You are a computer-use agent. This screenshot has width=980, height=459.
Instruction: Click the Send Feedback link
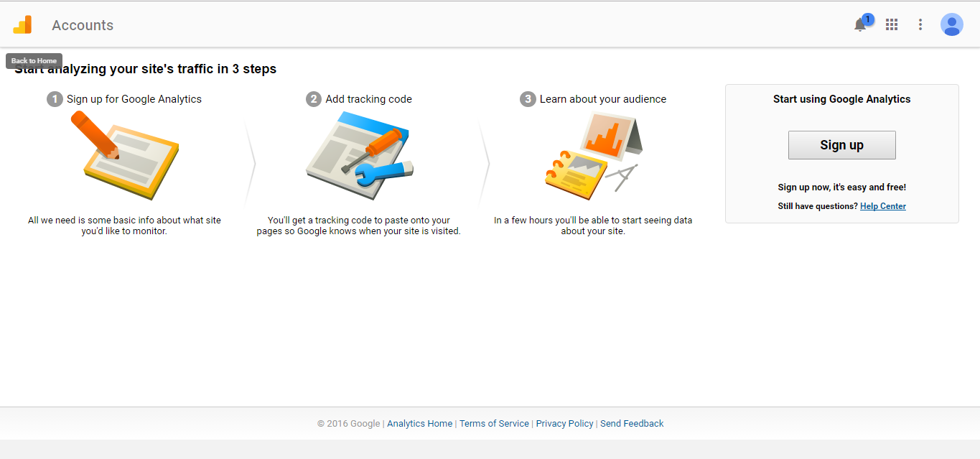pyautogui.click(x=632, y=424)
